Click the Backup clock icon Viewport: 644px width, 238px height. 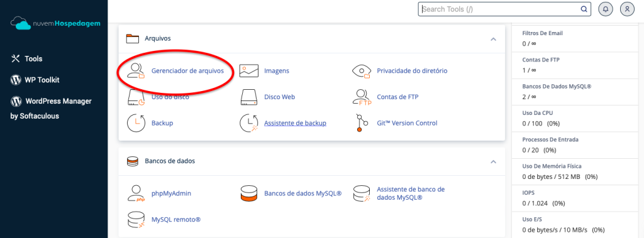136,123
